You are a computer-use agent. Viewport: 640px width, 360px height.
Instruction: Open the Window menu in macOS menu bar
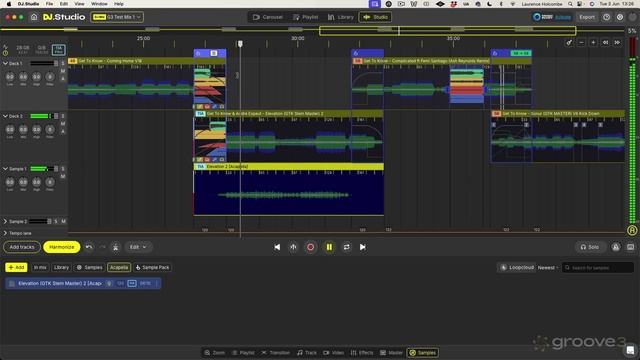pyautogui.click(x=99, y=4)
